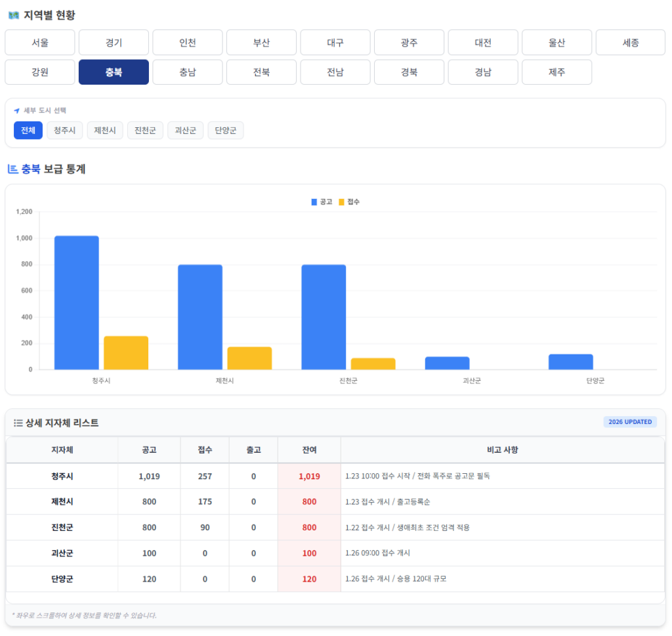Viewport: 672px width, 636px height.
Task: Toggle the 접수 legend item in the chart
Action: 348,202
